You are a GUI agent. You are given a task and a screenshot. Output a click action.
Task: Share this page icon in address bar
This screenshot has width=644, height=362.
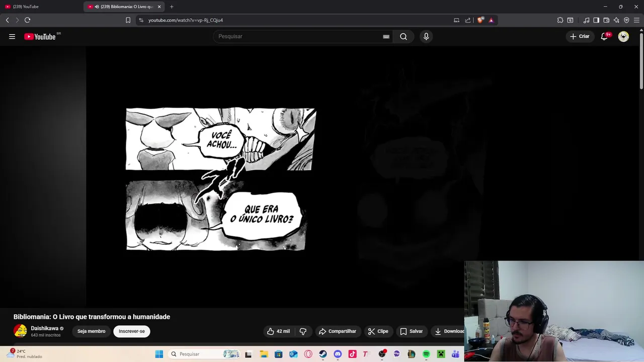pyautogui.click(x=468, y=20)
